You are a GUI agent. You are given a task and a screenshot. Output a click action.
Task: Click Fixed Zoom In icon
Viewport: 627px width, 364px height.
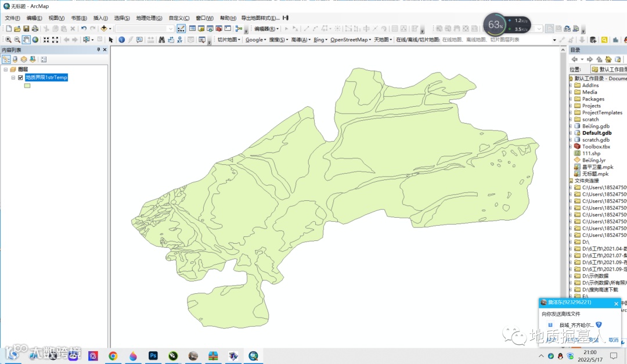tap(46, 39)
